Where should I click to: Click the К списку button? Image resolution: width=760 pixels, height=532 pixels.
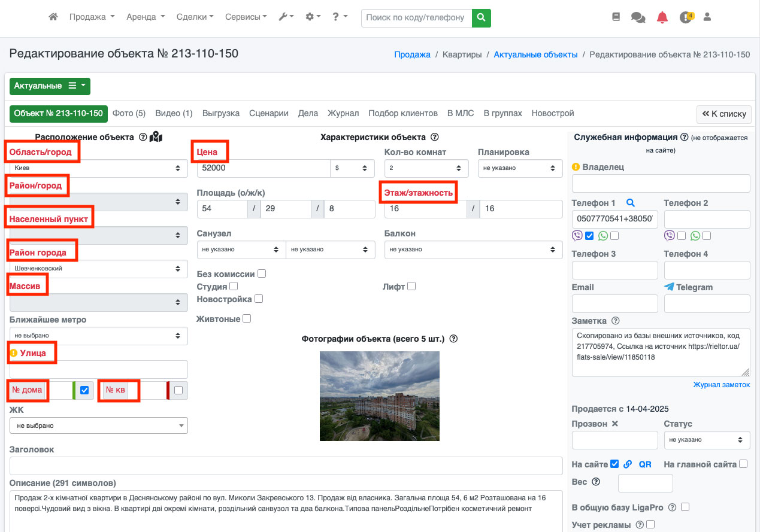[x=723, y=114]
